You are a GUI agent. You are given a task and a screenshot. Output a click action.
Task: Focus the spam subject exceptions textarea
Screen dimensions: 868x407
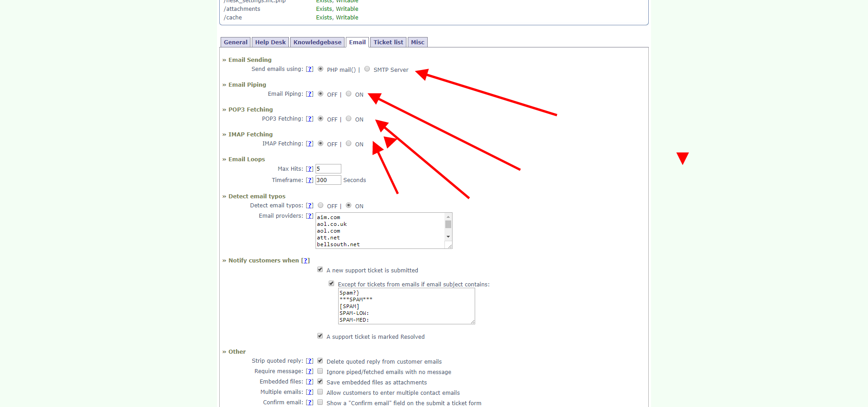tap(406, 306)
